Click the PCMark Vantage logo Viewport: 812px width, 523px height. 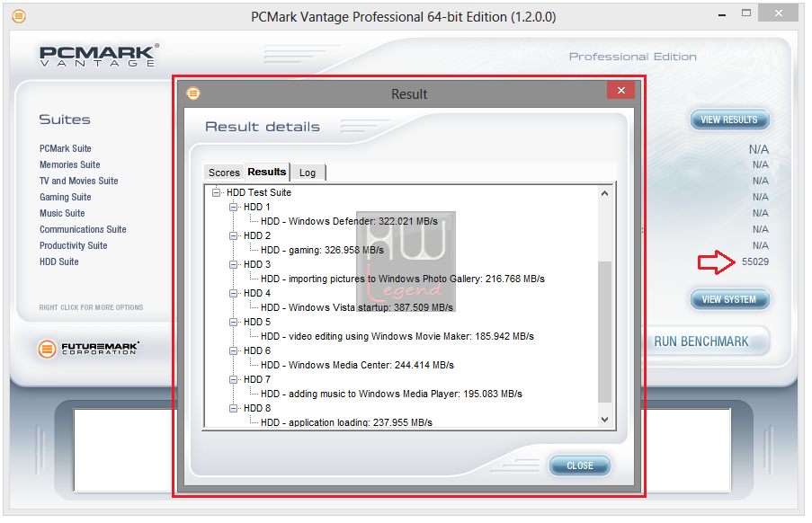(99, 56)
